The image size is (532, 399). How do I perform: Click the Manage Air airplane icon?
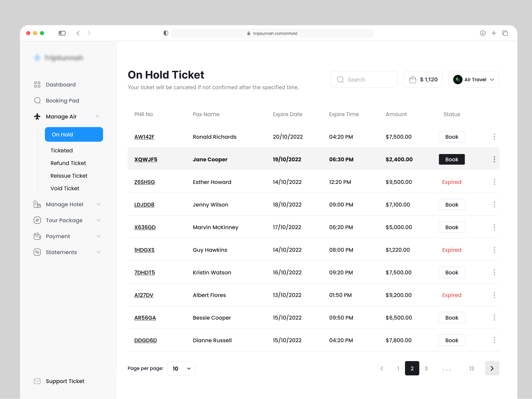tap(37, 116)
